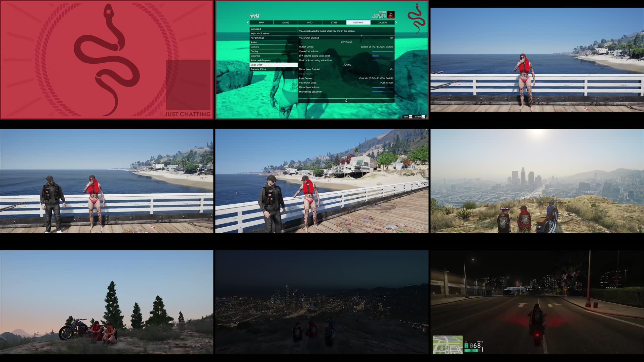Toggle Voice Chat Enabled On value
The height and width of the screenshot is (362, 644).
coord(391,38)
